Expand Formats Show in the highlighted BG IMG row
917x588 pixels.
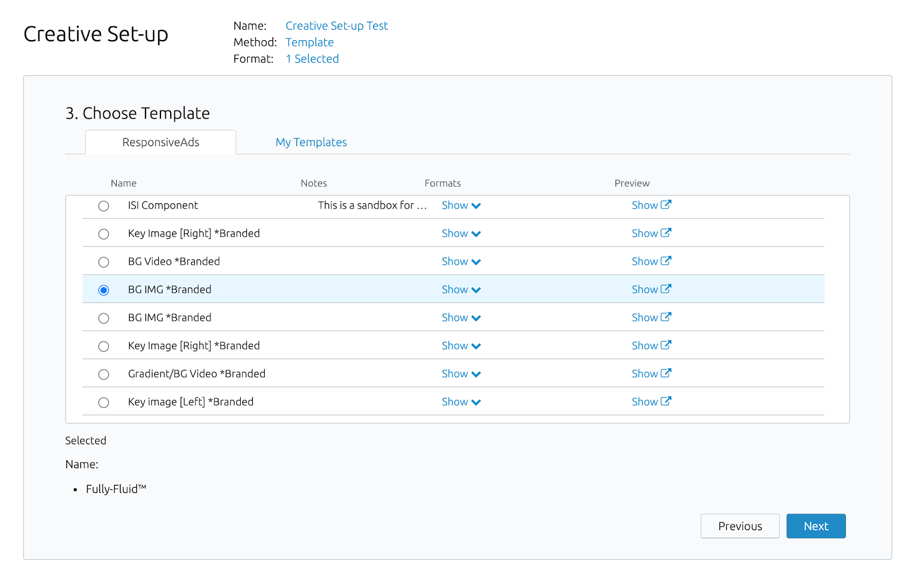pos(461,289)
